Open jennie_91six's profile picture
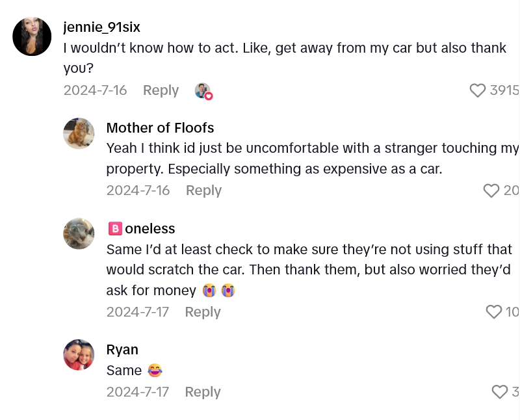This screenshot has width=520, height=420. [x=32, y=36]
